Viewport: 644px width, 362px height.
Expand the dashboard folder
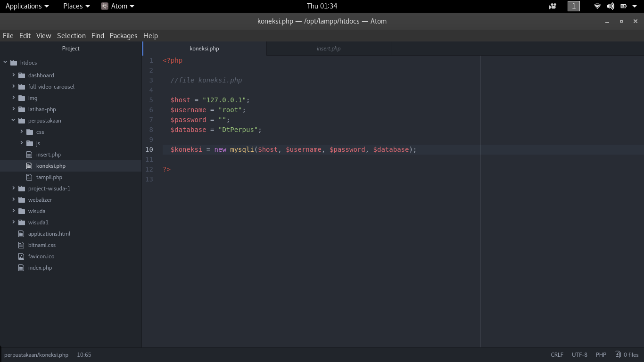coord(14,75)
